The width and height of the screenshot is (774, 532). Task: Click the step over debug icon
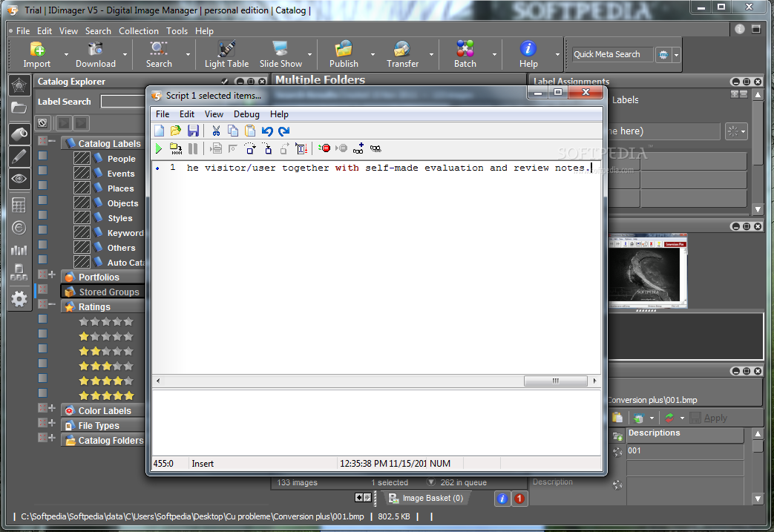pyautogui.click(x=250, y=148)
